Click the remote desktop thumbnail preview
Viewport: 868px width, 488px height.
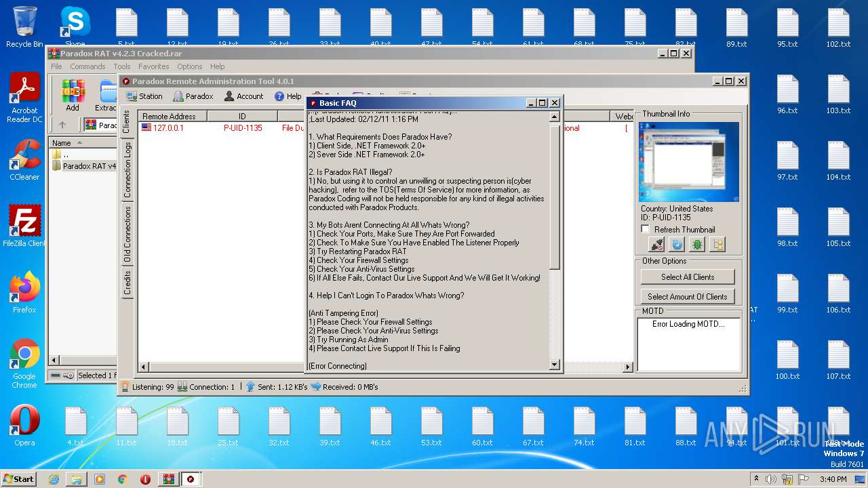689,162
